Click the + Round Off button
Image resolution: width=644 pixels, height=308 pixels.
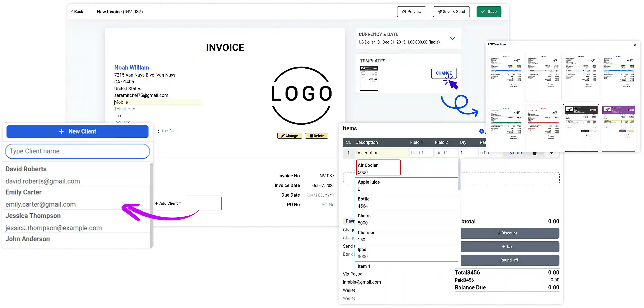507,260
